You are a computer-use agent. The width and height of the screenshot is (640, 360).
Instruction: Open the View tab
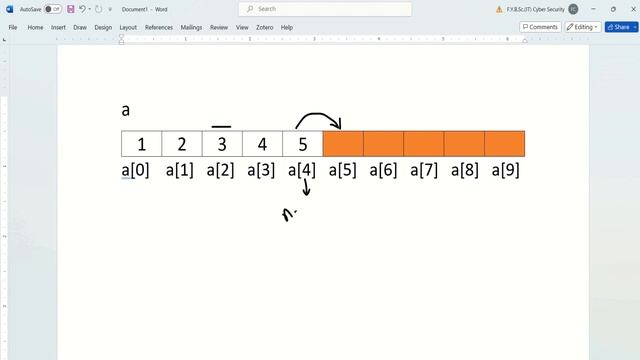(242, 27)
